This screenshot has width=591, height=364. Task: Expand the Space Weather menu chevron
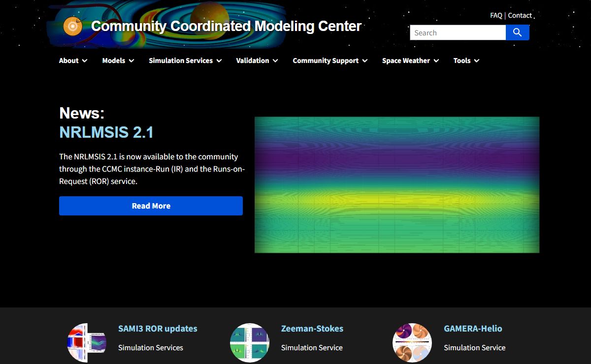[x=436, y=61]
